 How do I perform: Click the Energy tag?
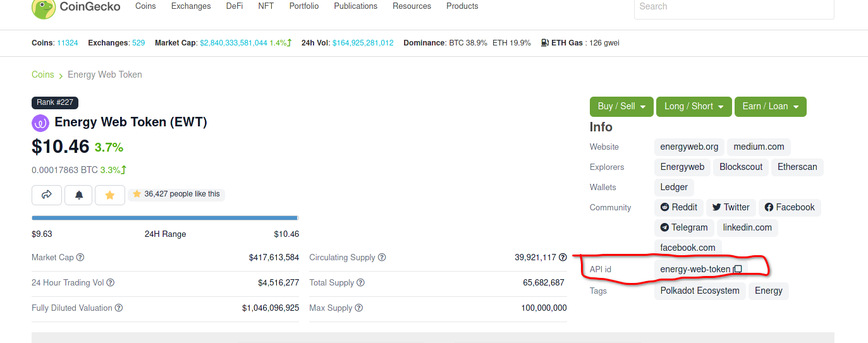769,291
